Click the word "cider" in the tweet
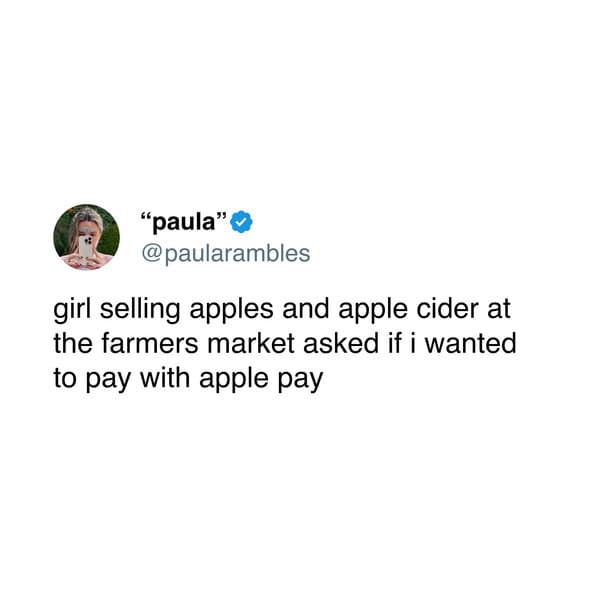 pyautogui.click(x=447, y=309)
